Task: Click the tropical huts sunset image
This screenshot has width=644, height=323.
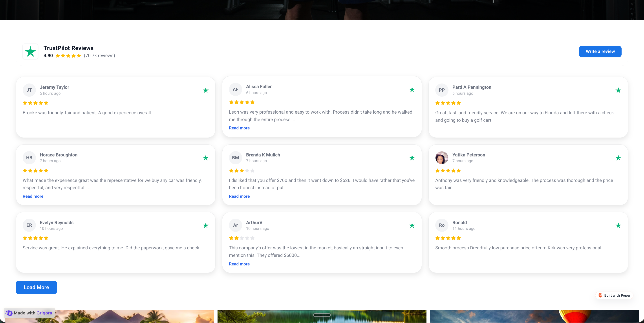Action: tap(110, 316)
